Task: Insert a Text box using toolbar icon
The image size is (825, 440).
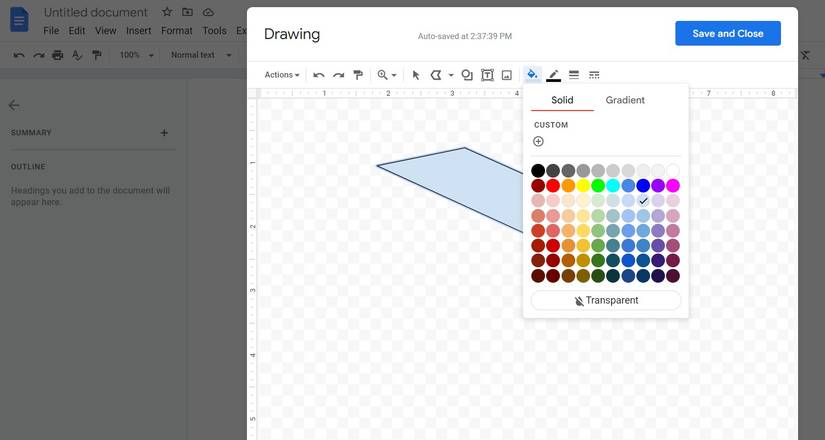Action: click(487, 75)
